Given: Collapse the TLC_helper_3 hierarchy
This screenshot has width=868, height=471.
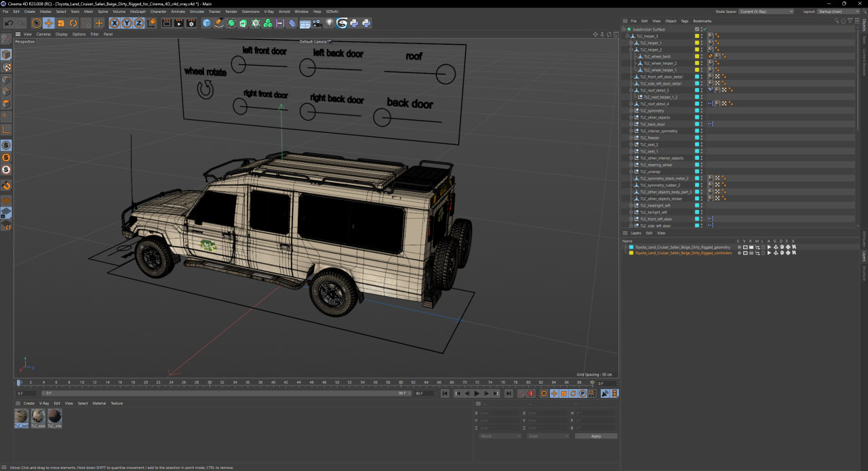Looking at the screenshot, I should pyautogui.click(x=627, y=36).
